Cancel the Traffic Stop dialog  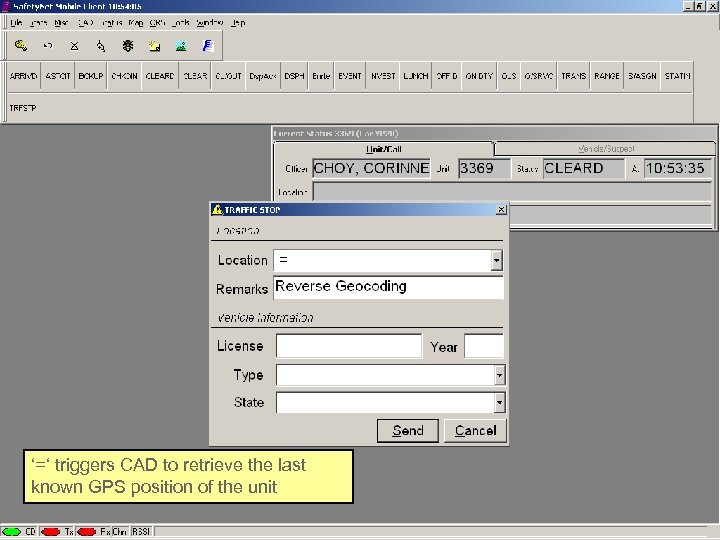pyautogui.click(x=475, y=431)
